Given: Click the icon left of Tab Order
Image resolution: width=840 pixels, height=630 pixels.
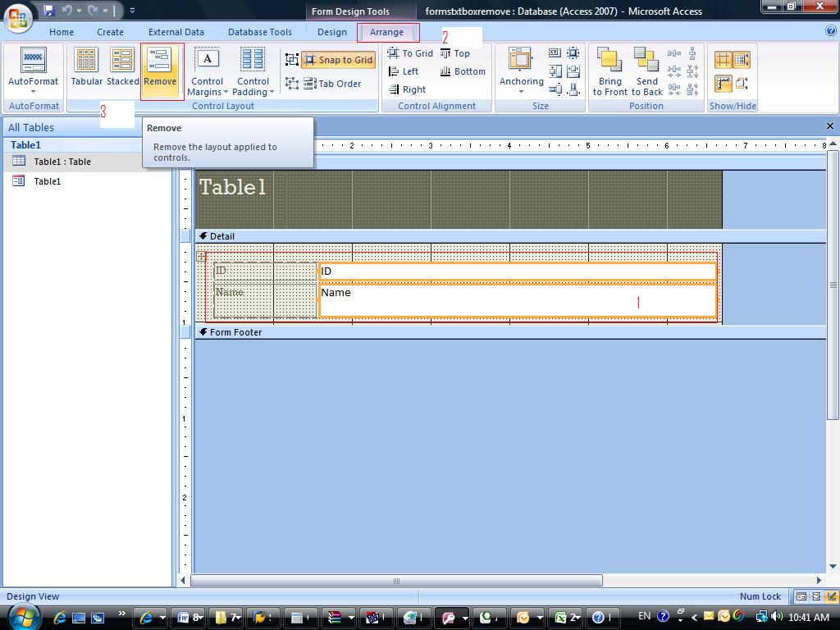Looking at the screenshot, I should [x=291, y=83].
